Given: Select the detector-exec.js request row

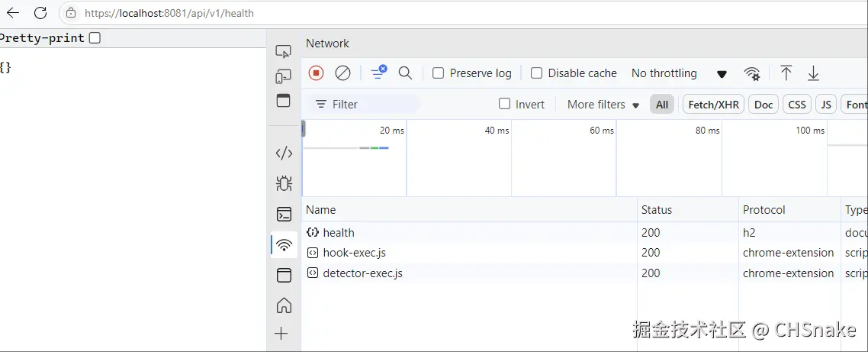Looking at the screenshot, I should tap(584, 273).
